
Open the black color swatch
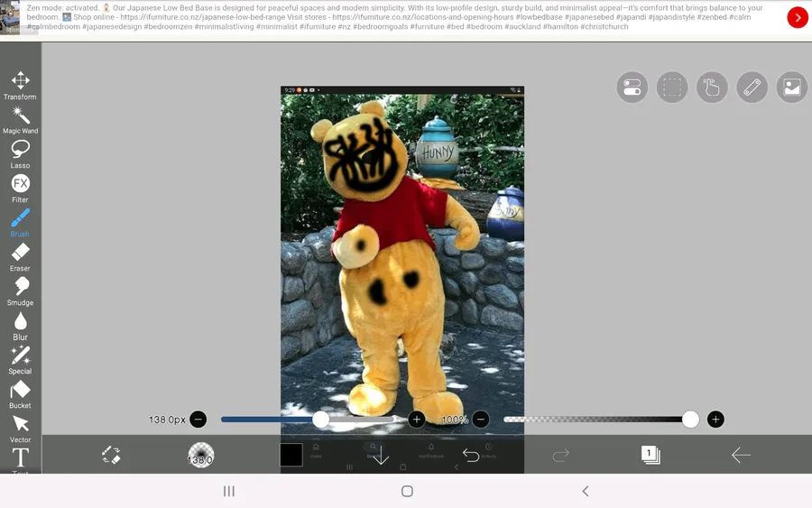point(291,455)
